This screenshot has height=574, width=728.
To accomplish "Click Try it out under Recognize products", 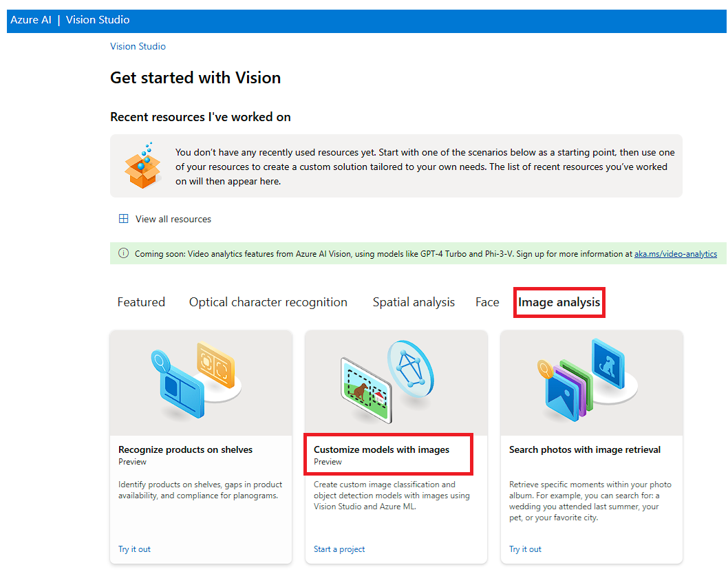I will (134, 549).
